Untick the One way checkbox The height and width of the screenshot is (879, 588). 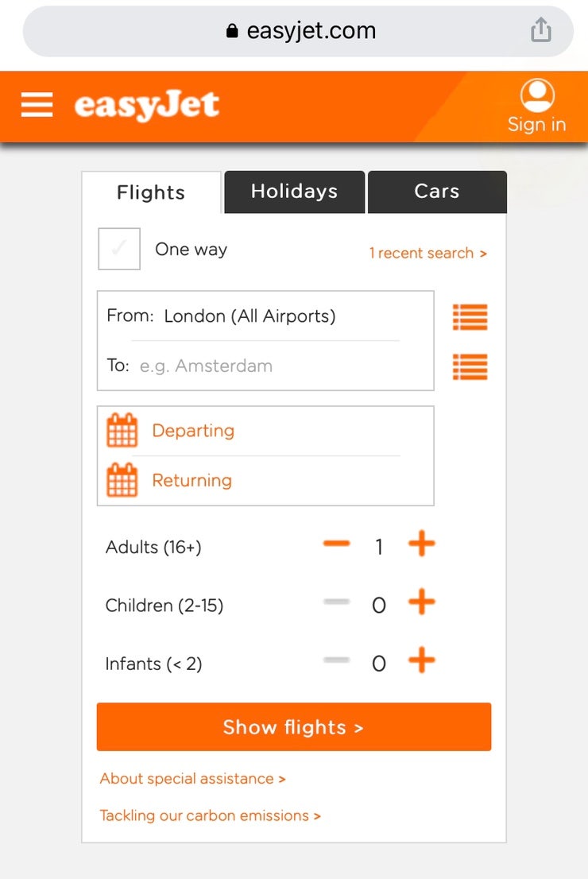(x=118, y=249)
